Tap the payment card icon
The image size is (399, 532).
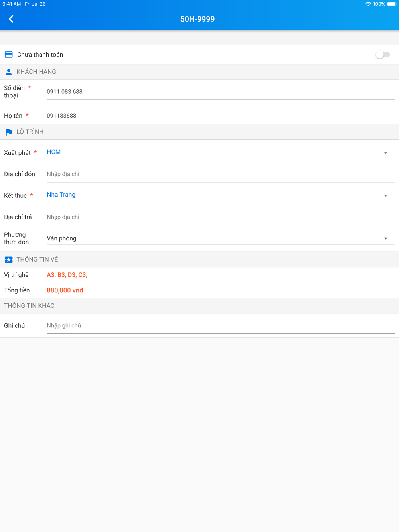click(x=8, y=55)
